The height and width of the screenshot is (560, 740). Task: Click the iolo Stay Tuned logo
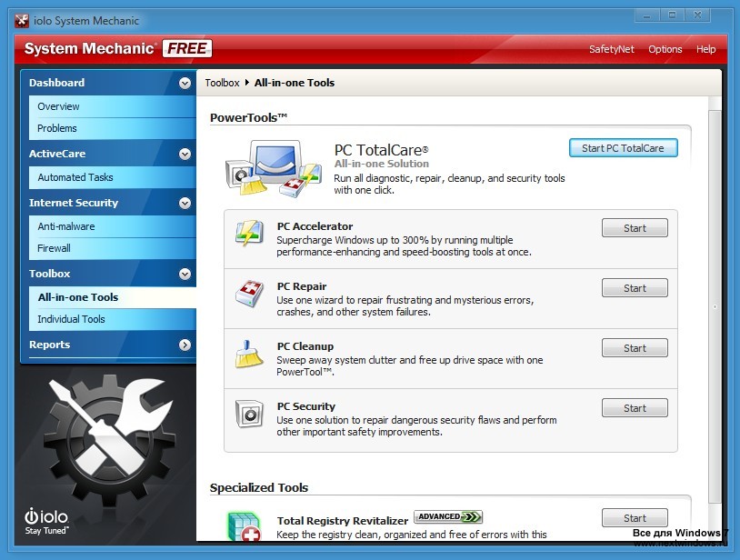tap(46, 521)
